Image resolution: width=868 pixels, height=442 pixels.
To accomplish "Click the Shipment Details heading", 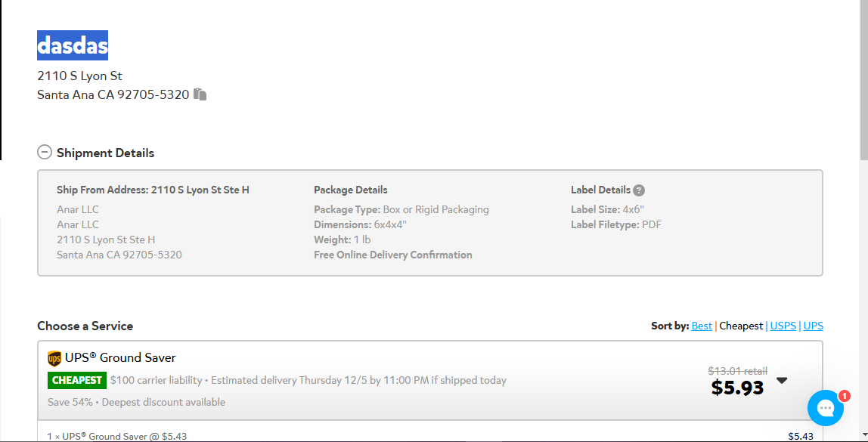I will click(x=105, y=153).
